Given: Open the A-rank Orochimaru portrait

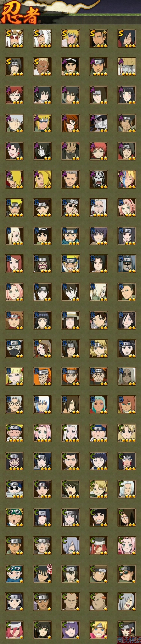Looking at the screenshot, I should pyautogui.click(x=42, y=151).
